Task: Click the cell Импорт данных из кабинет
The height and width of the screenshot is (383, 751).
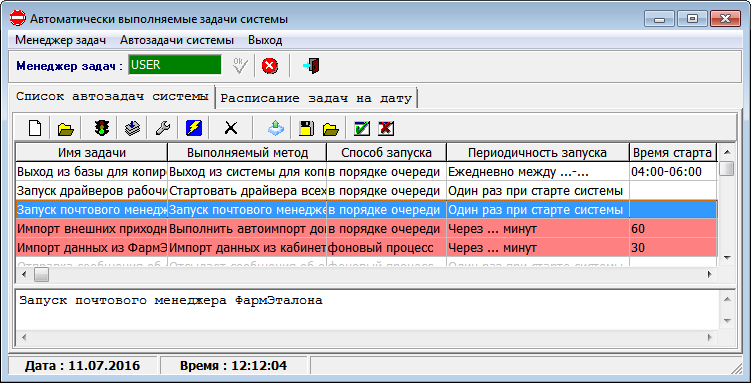Action: coord(247,248)
